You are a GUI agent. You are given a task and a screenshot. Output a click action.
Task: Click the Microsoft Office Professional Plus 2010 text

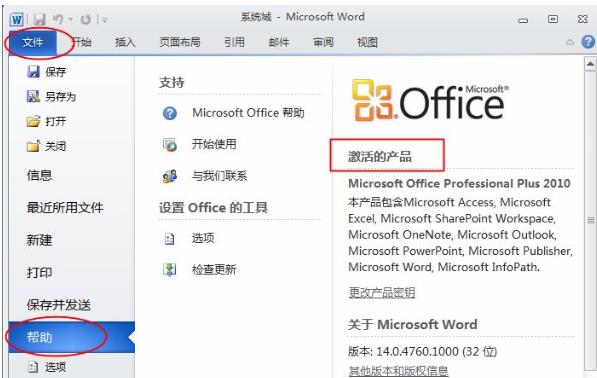pos(459,183)
